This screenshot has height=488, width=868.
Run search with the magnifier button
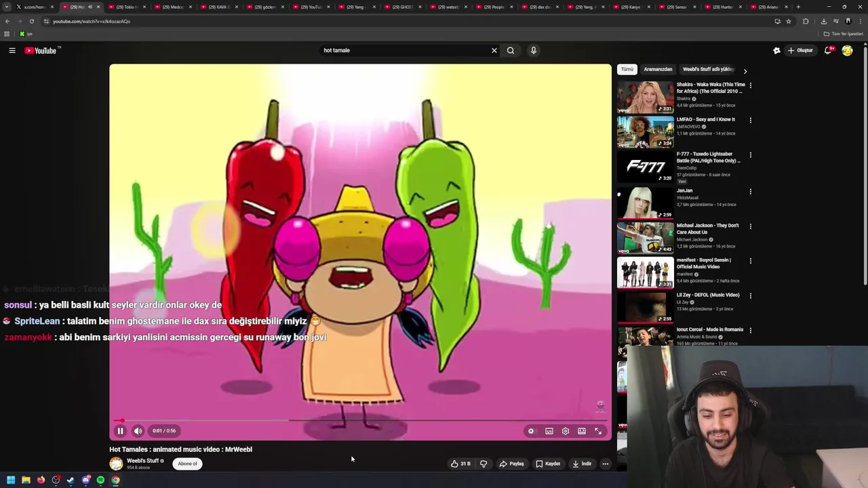pos(511,50)
